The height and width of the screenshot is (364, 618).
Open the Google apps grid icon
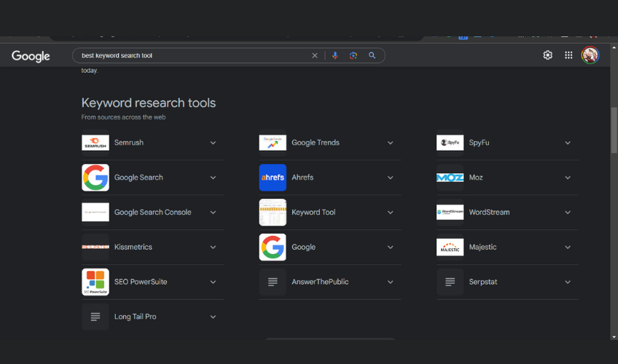568,55
